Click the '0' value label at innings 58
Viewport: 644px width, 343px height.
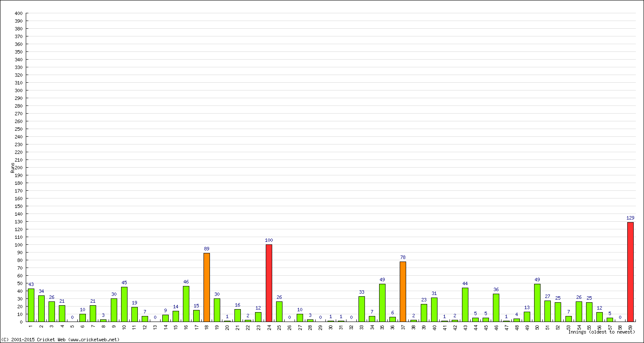pyautogui.click(x=620, y=317)
